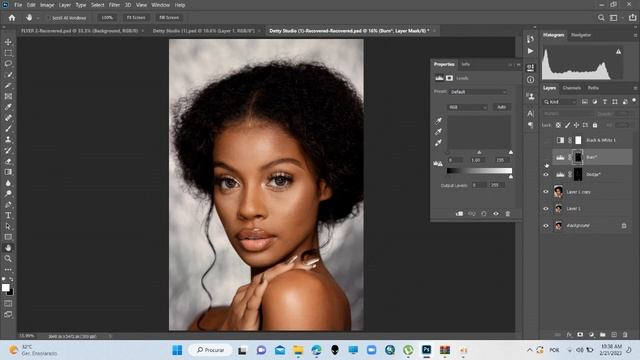Click the Share icon at top right

(x=632, y=18)
